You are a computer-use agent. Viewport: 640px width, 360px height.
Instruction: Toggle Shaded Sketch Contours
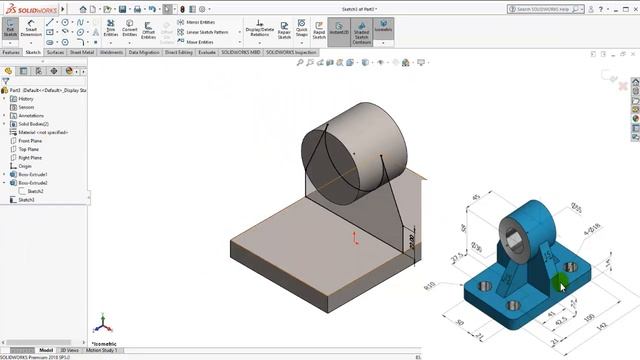coord(362,32)
